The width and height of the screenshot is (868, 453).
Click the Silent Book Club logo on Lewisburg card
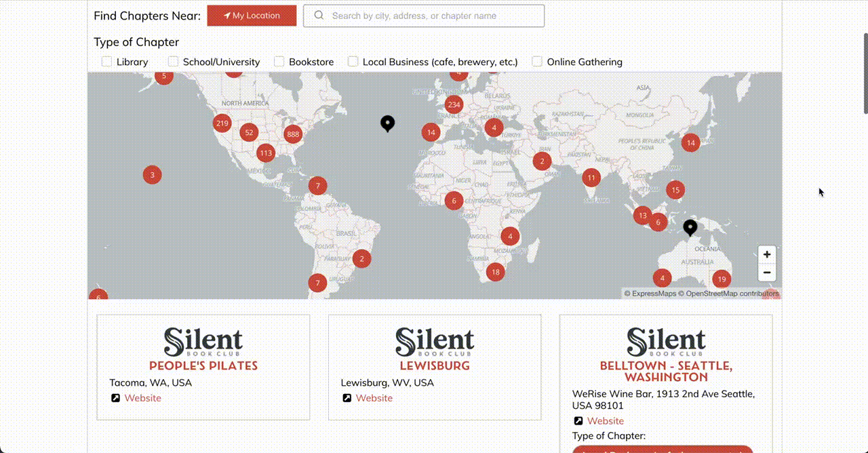[435, 342]
